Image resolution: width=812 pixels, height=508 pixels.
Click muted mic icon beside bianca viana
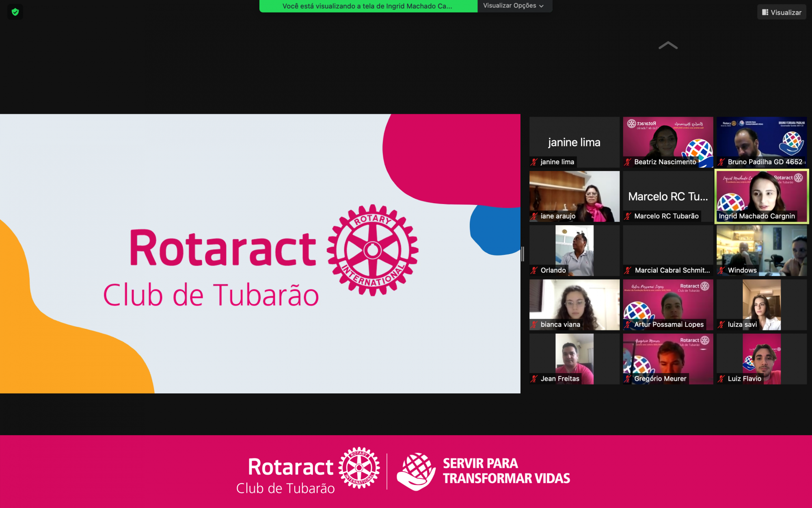(x=534, y=325)
